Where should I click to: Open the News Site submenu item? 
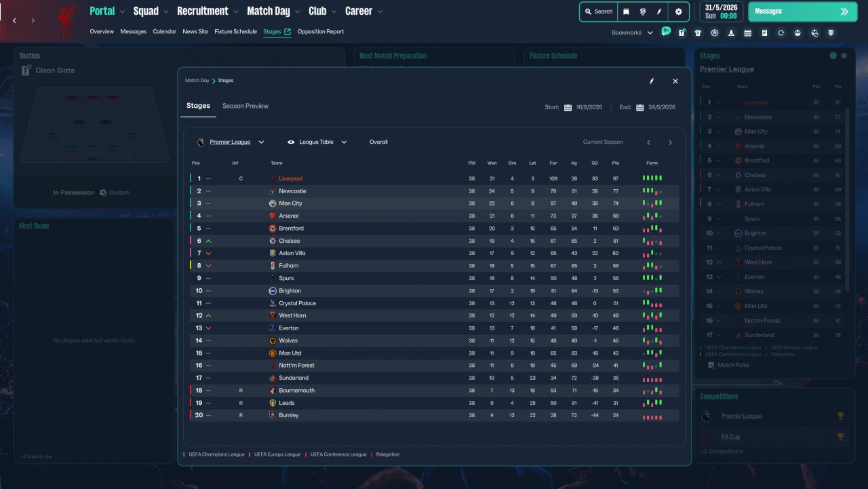[195, 31]
